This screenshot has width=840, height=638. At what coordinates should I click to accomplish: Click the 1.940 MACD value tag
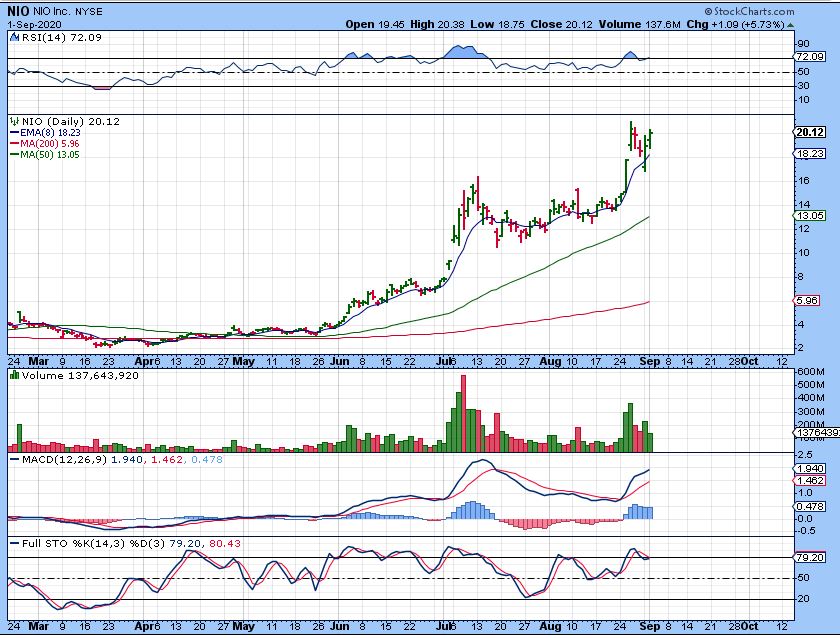(807, 469)
